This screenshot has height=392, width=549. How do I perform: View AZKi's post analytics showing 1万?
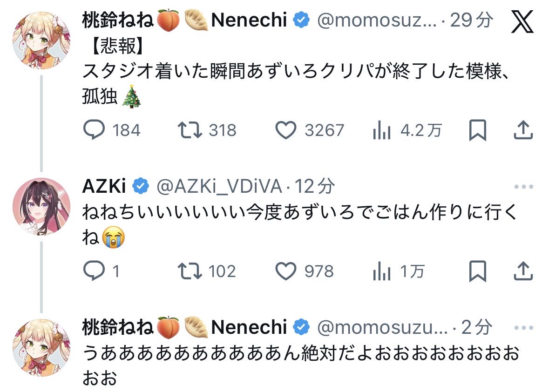coord(381,272)
